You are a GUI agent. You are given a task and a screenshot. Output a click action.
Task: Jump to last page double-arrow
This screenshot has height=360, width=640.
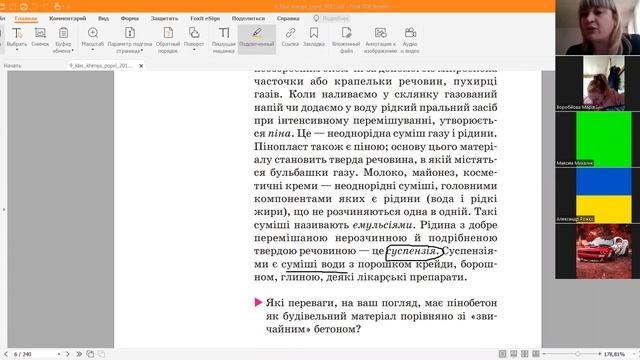pos(79,354)
